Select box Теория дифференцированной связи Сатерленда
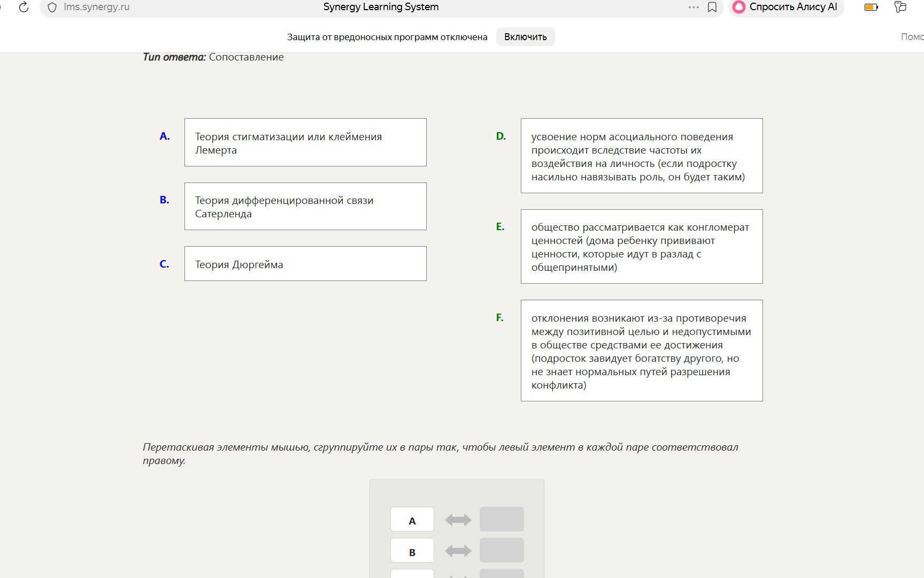The image size is (924, 578). pos(305,207)
